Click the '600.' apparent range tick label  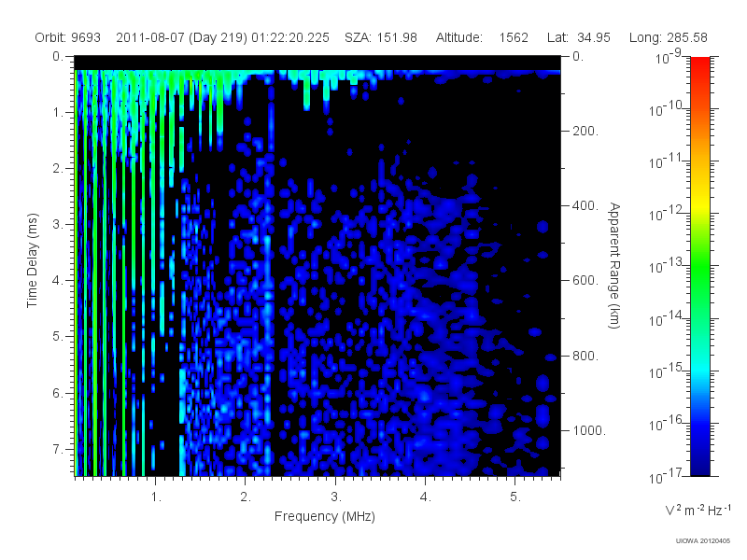tap(585, 281)
